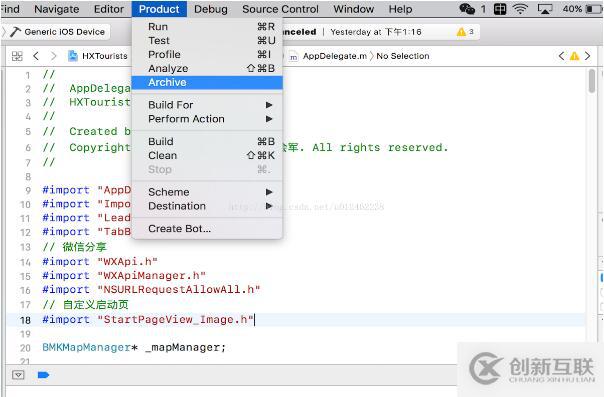Viewport: 604px width, 397px height.
Task: Click HXTourists project in jump bar
Action: 98,56
